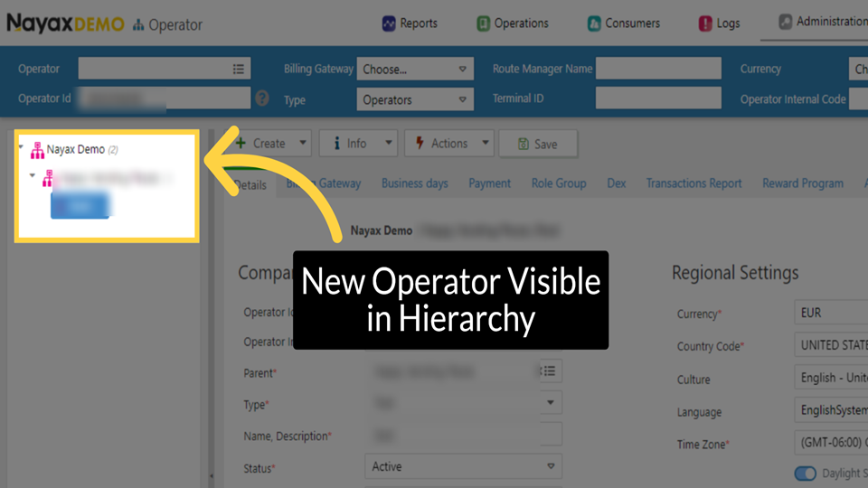Click the Consumers icon in top navigation
Image resolution: width=868 pixels, height=488 pixels.
tap(594, 23)
